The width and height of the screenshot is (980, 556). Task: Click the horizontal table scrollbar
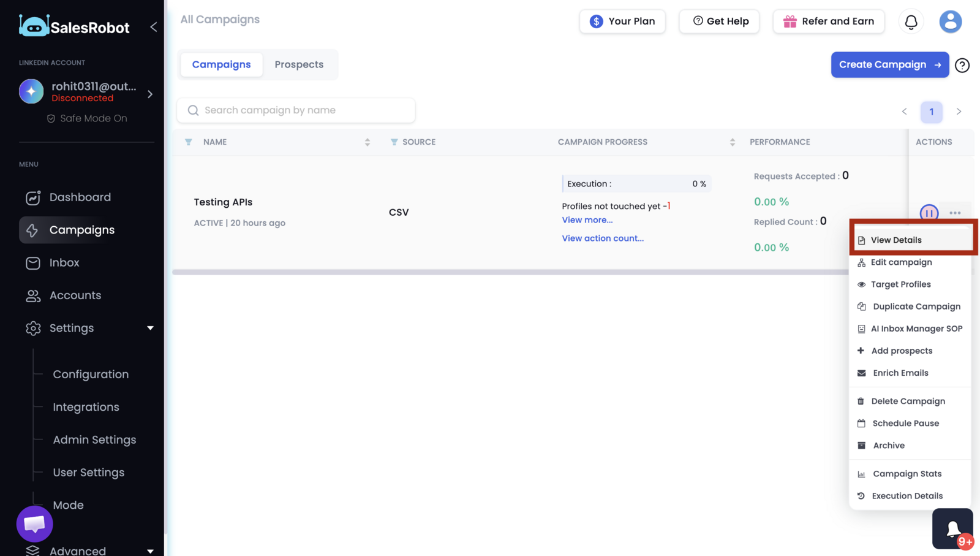pyautogui.click(x=510, y=272)
